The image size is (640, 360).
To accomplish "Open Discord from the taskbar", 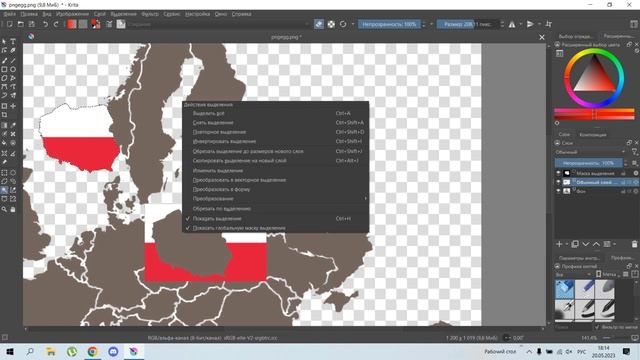I will (x=113, y=351).
